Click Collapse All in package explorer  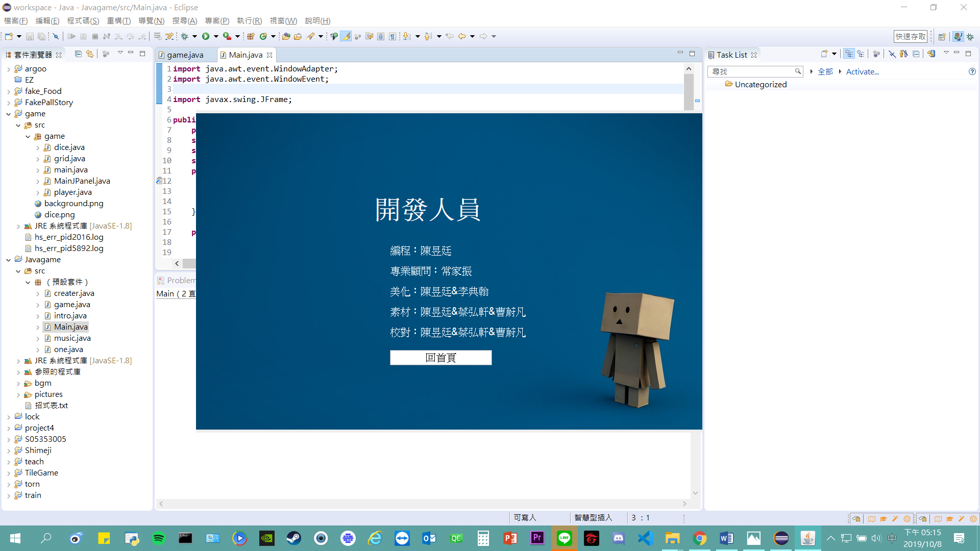click(x=78, y=54)
